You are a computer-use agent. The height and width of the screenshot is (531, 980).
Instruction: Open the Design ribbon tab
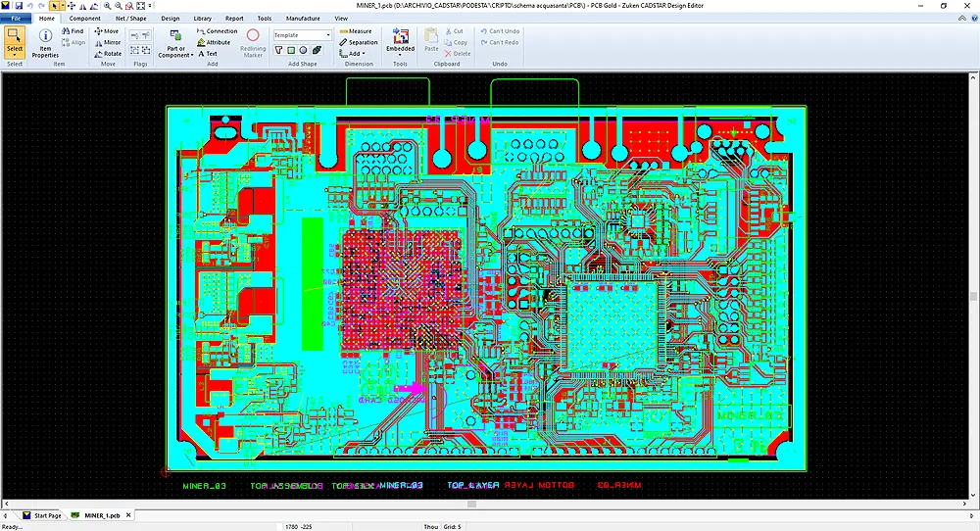pyautogui.click(x=170, y=18)
